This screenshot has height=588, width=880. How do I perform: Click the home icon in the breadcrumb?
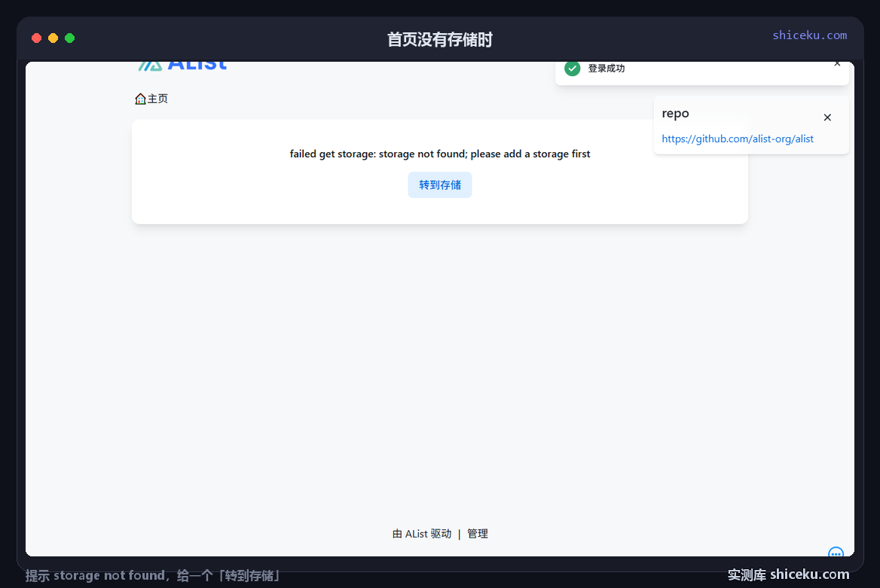coord(140,99)
